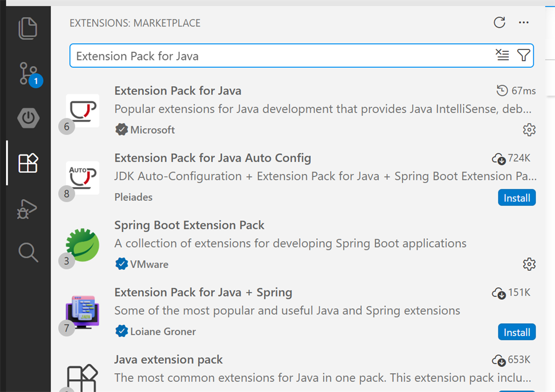Screen dimensions: 555x392
Task: Install Extension Pack for Java + Spring
Action: (x=517, y=332)
